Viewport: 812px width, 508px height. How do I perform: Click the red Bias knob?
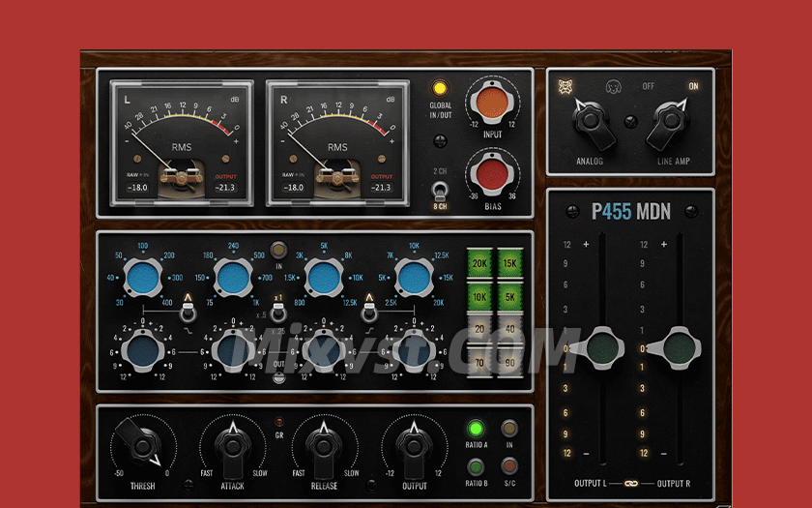point(490,175)
